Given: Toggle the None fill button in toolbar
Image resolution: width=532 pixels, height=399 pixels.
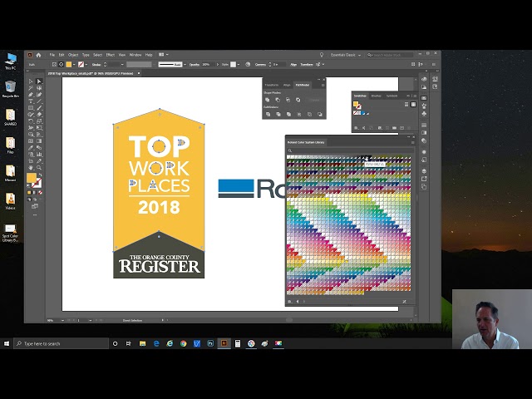Looking at the screenshot, I should pos(38,191).
